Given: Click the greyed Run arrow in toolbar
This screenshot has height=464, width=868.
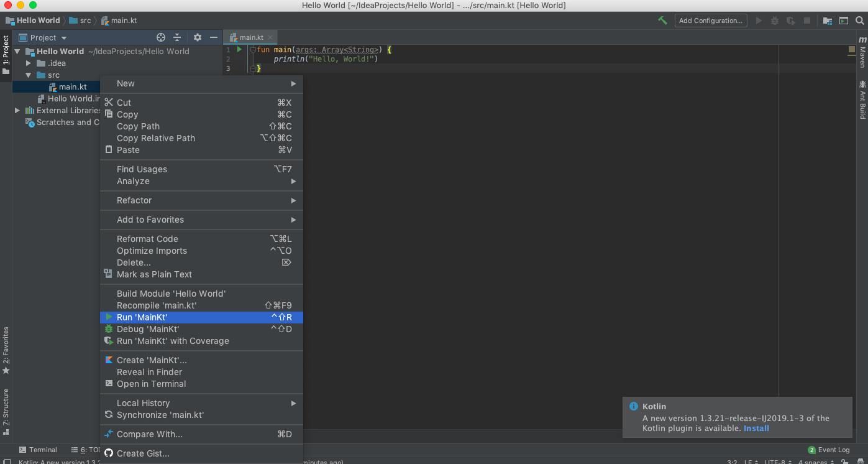Looking at the screenshot, I should click(x=759, y=21).
